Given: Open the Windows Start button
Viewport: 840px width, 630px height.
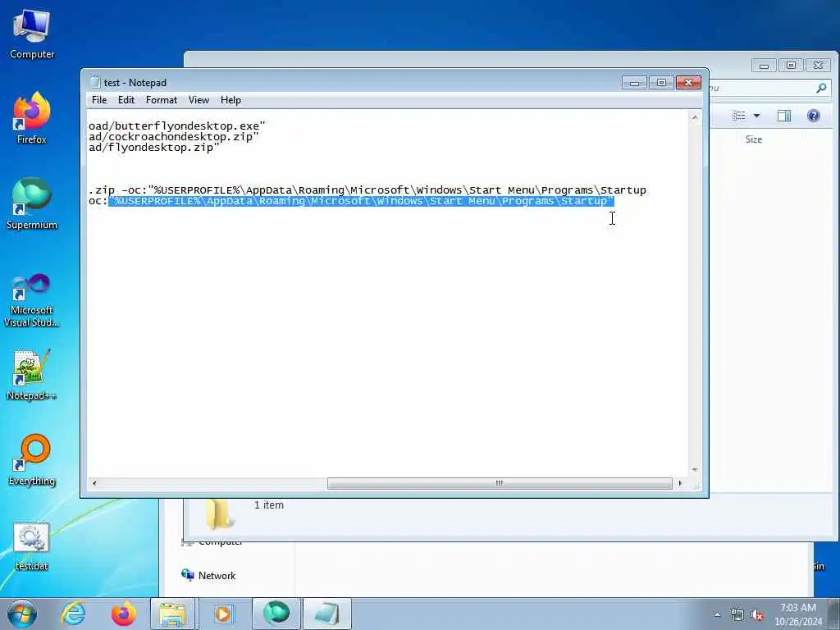Looking at the screenshot, I should (22, 614).
